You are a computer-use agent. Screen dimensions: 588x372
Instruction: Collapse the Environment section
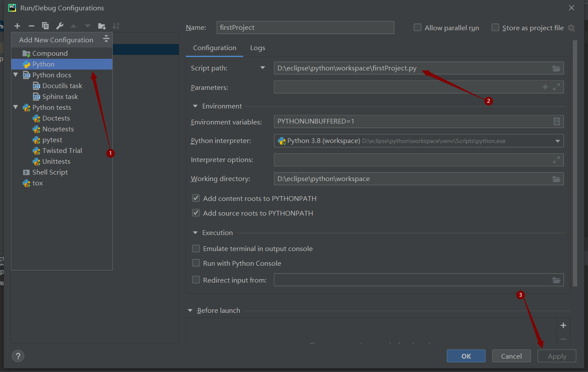(x=195, y=106)
